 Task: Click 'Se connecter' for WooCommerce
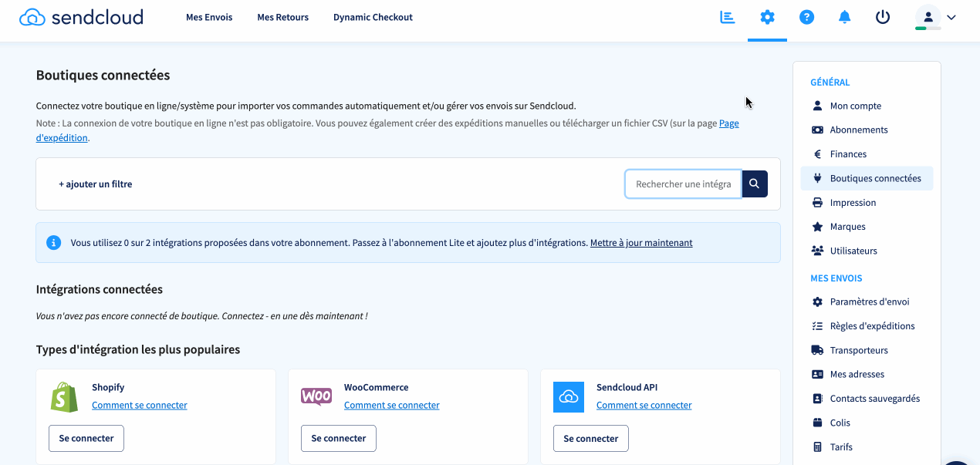pos(339,438)
